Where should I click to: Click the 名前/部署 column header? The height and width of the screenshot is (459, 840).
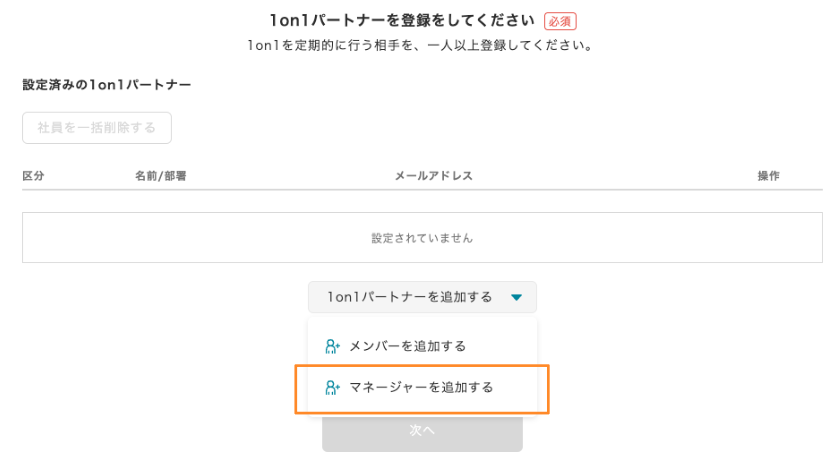(161, 176)
